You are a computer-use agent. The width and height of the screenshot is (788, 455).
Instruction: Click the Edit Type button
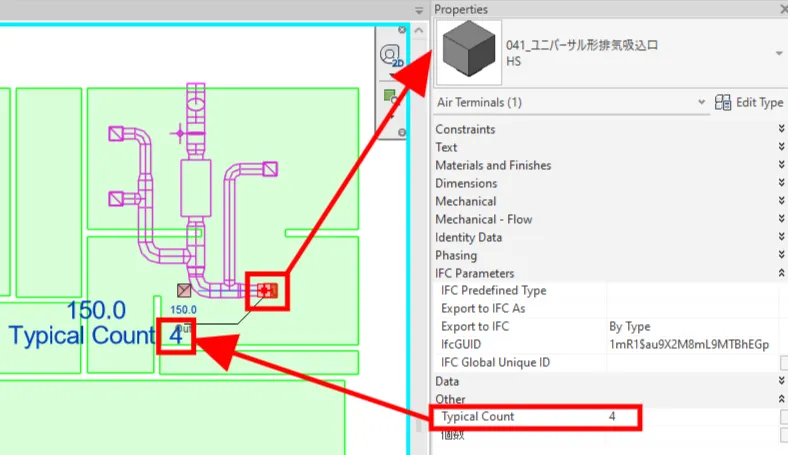[749, 102]
